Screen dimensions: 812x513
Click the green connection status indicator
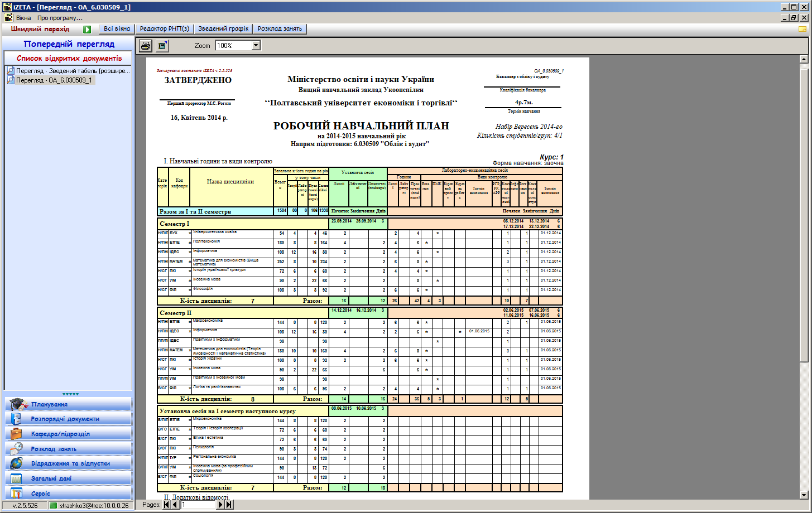pos(54,505)
